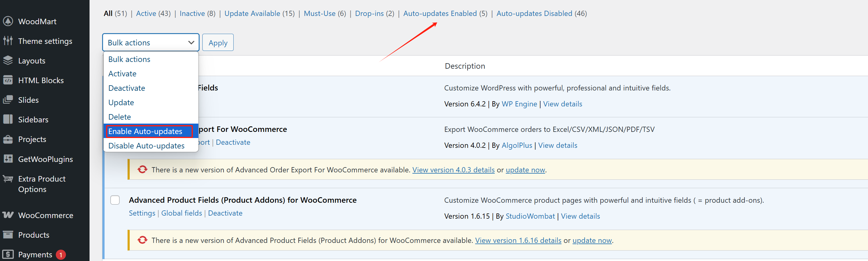The width and height of the screenshot is (868, 261).
Task: Click the Payments dollar icon
Action: [8, 254]
